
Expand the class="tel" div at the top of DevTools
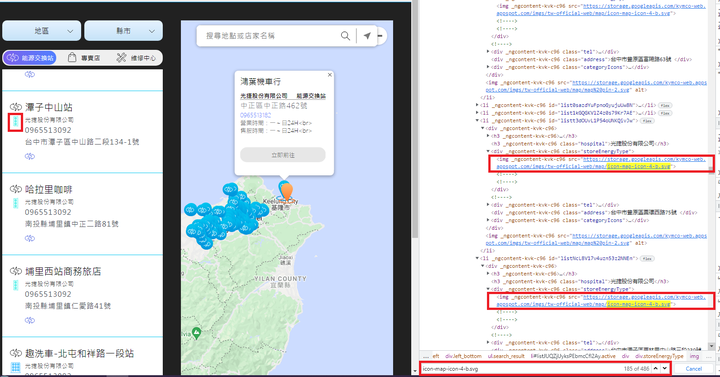pos(488,52)
